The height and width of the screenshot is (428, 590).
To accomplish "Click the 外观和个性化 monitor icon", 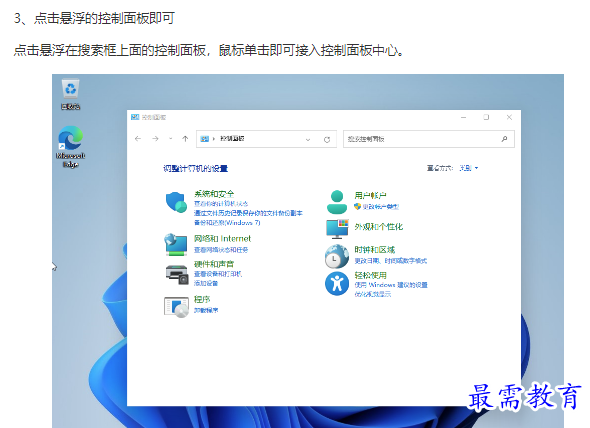I will [x=337, y=229].
